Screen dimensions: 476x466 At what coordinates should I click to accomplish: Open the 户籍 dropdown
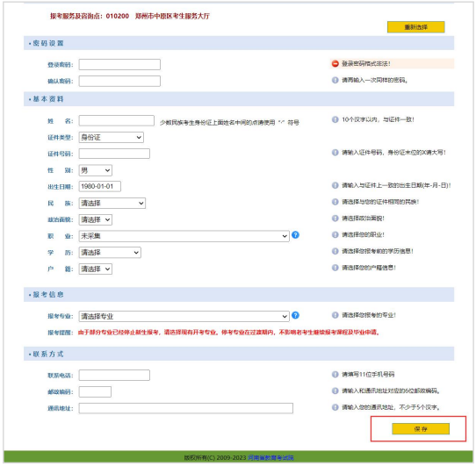pos(96,269)
